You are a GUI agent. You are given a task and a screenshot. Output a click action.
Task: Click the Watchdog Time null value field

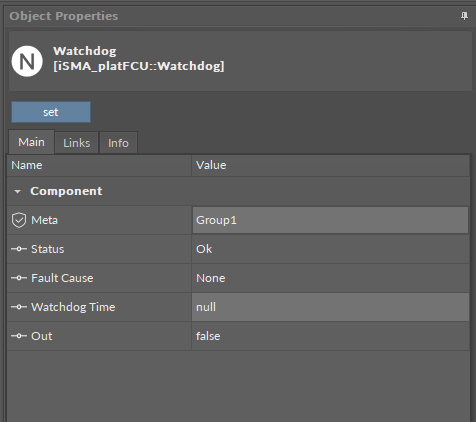point(330,307)
